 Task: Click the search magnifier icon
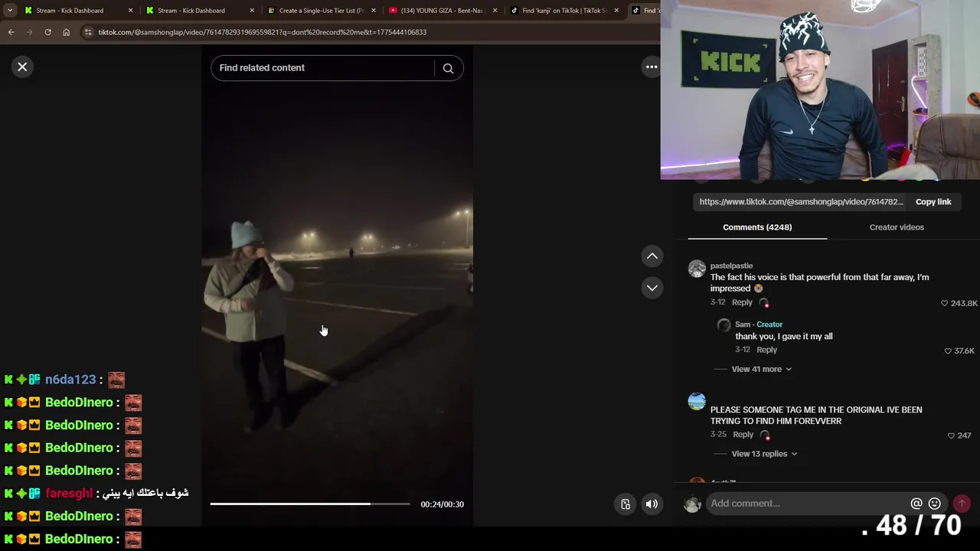(448, 68)
